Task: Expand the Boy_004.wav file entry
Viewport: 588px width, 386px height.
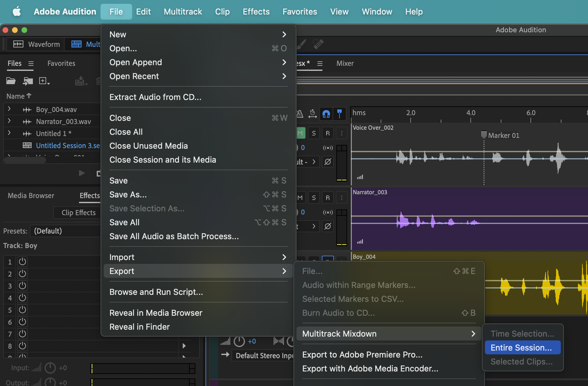Action: [x=9, y=109]
